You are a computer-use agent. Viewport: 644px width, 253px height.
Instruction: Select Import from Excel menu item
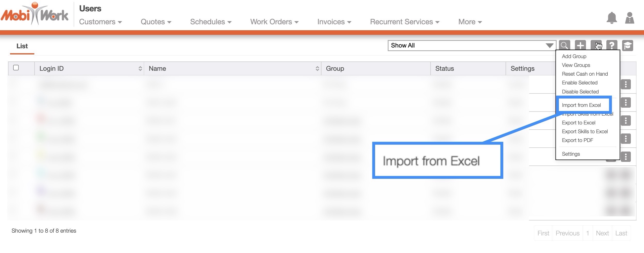pyautogui.click(x=581, y=105)
